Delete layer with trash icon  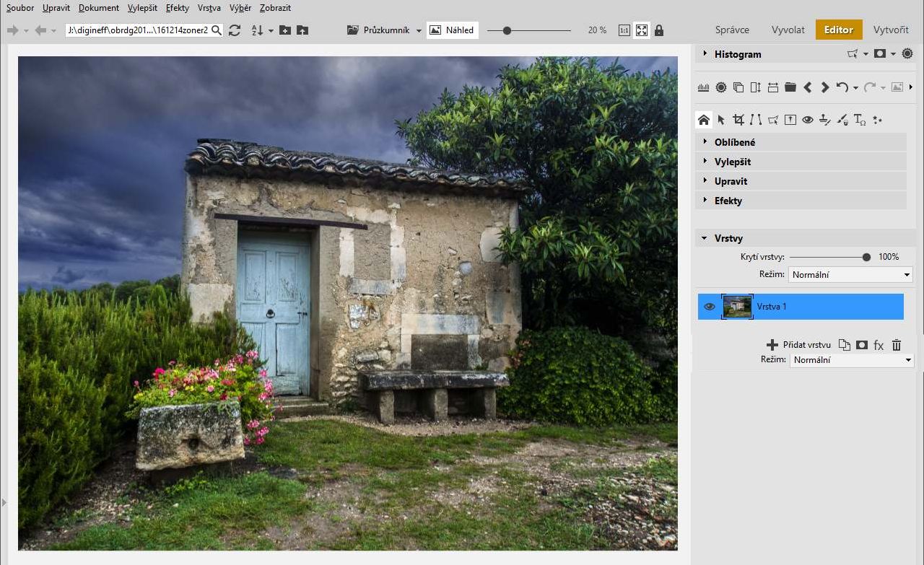click(x=897, y=345)
